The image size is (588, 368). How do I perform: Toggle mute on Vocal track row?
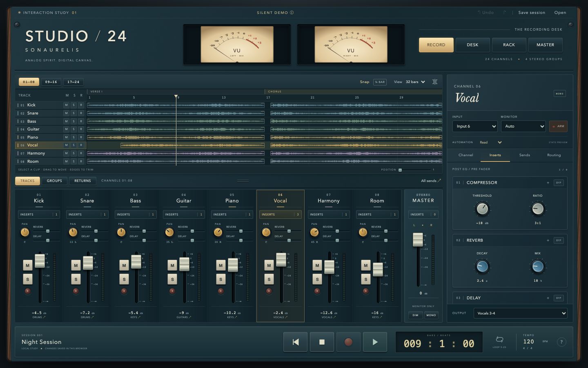(66, 145)
